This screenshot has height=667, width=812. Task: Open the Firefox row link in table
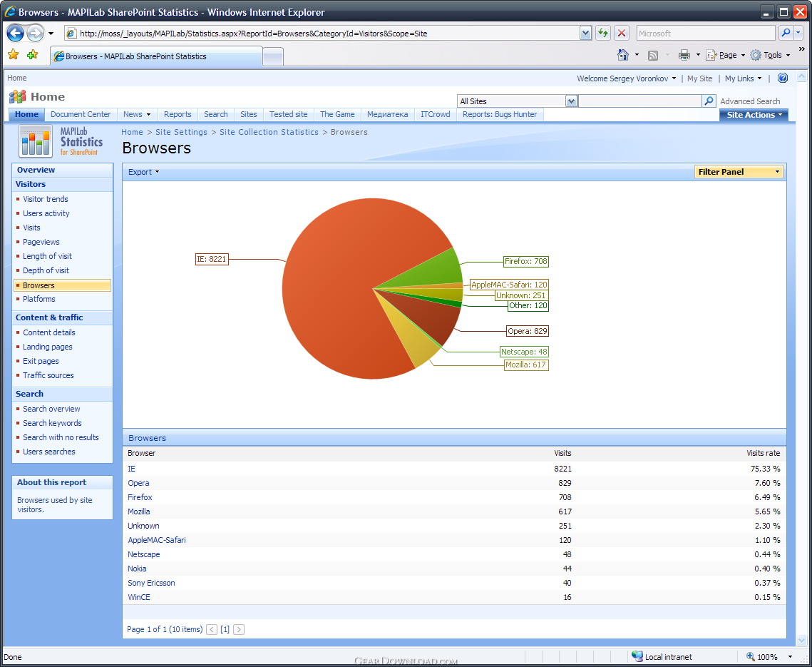click(140, 497)
